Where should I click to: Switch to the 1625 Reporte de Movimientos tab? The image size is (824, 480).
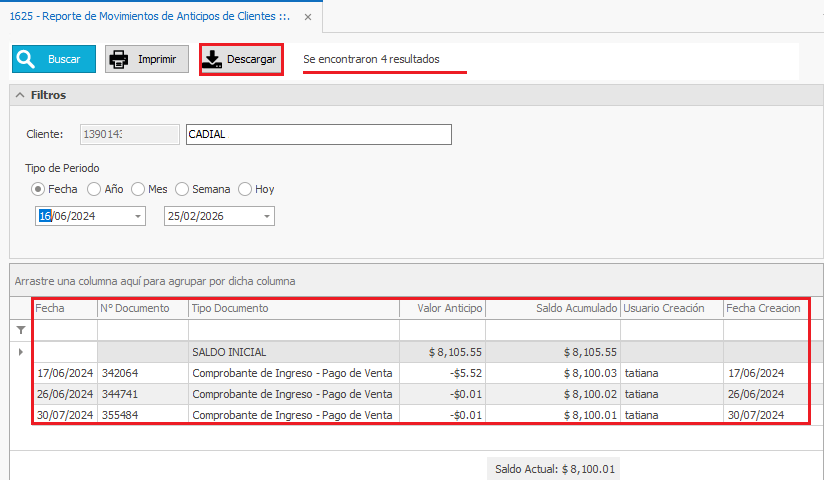[x=150, y=17]
